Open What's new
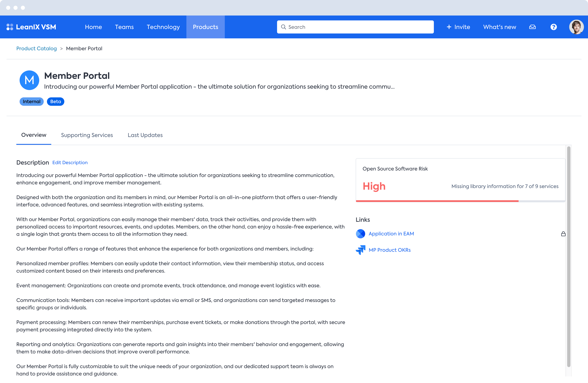The height and width of the screenshot is (383, 588). point(500,27)
